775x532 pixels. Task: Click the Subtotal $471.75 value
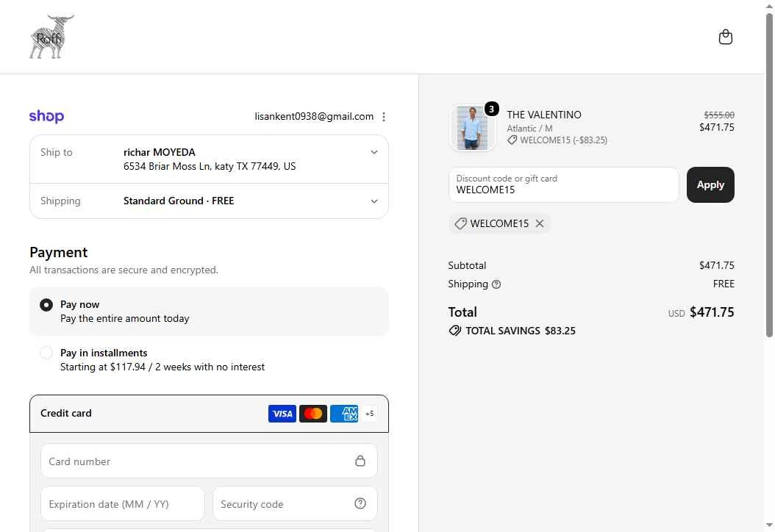[716, 265]
